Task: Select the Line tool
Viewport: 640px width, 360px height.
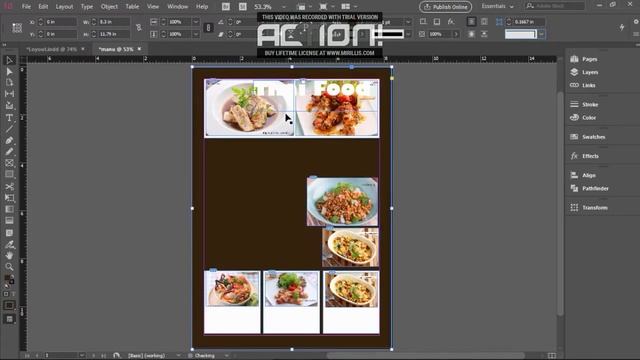Action: (x=9, y=129)
